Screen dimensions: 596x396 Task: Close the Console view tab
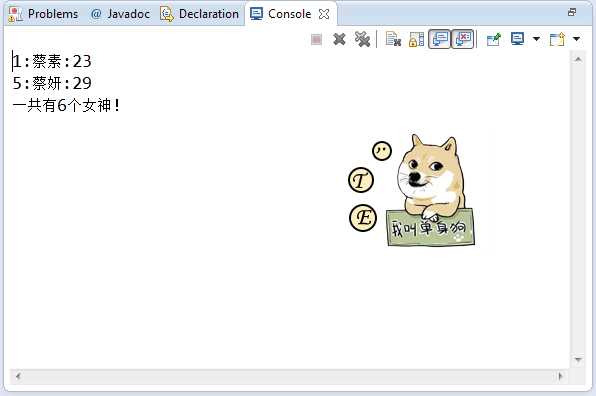pyautogui.click(x=324, y=14)
